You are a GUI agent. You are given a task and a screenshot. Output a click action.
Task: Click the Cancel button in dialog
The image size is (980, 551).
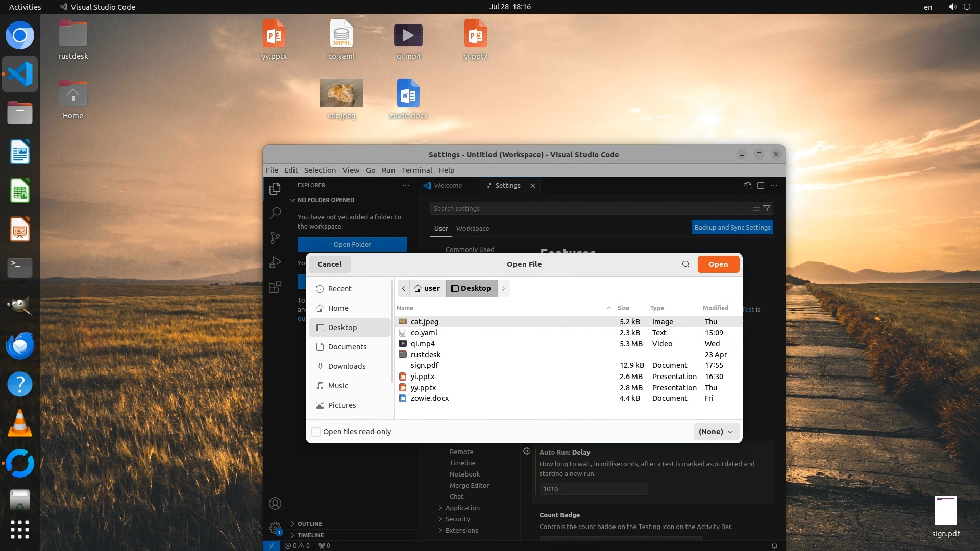(329, 264)
